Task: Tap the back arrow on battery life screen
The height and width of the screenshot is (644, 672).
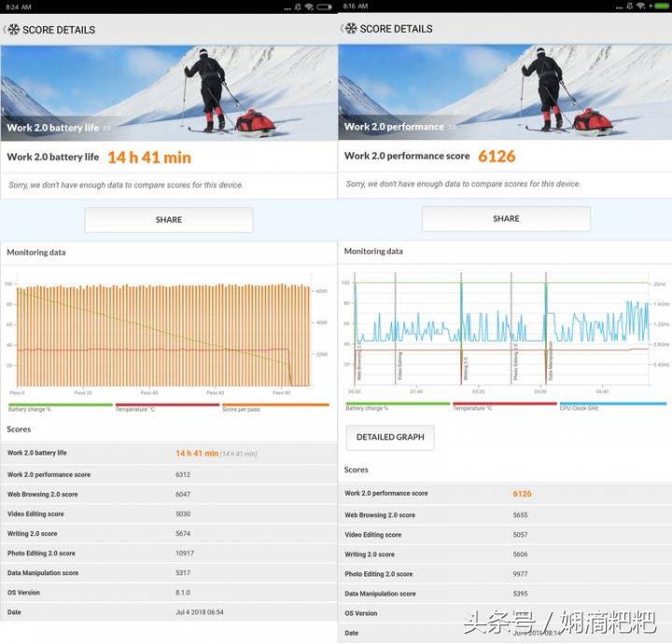Action: click(6, 30)
